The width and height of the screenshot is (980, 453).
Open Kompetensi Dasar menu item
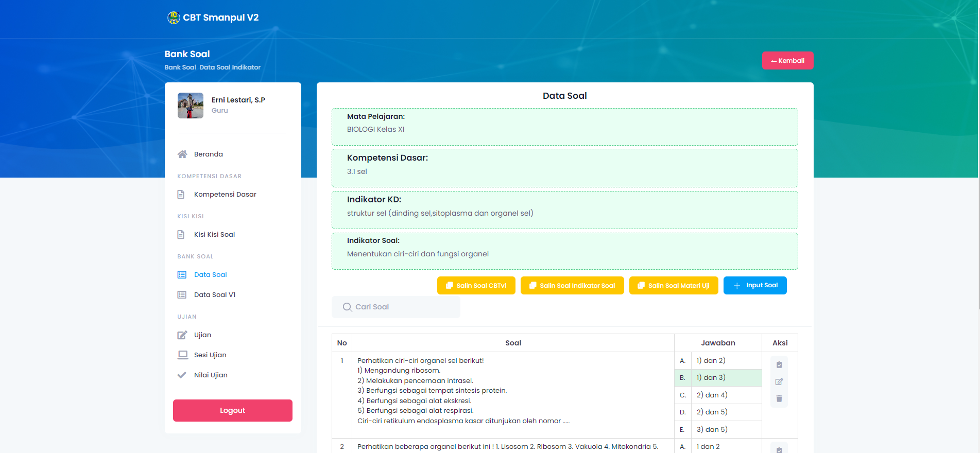click(225, 195)
